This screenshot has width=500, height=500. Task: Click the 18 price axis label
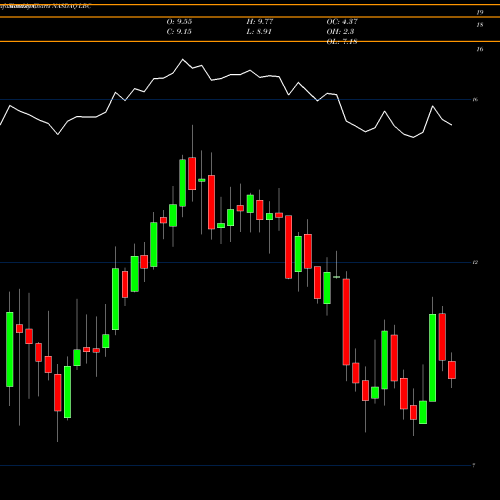[480, 25]
